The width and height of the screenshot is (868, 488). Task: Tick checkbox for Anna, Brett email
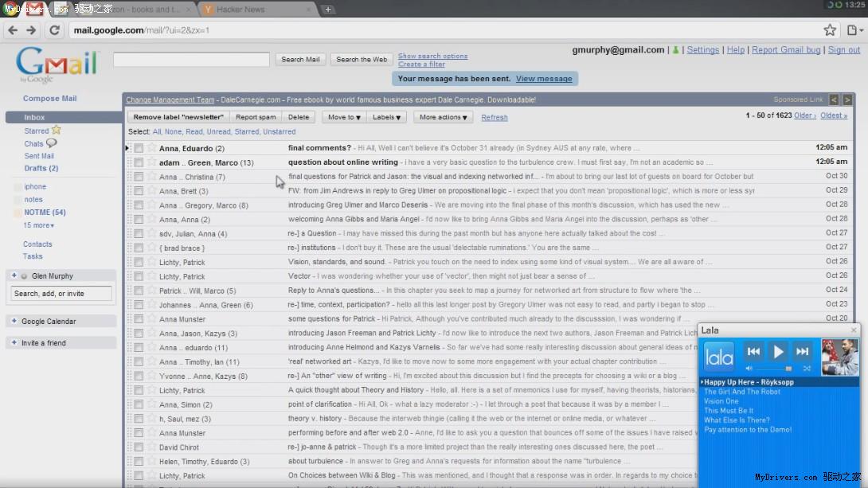coord(139,191)
